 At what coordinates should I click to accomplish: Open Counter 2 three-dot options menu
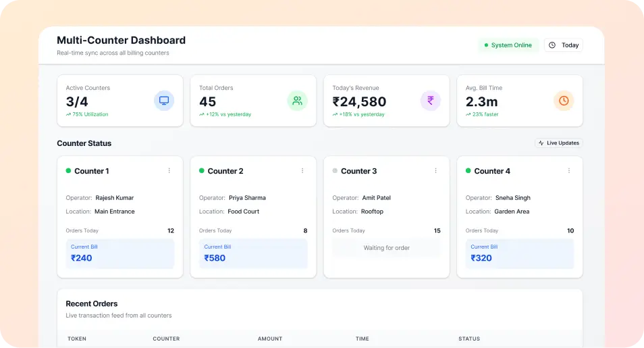(302, 171)
